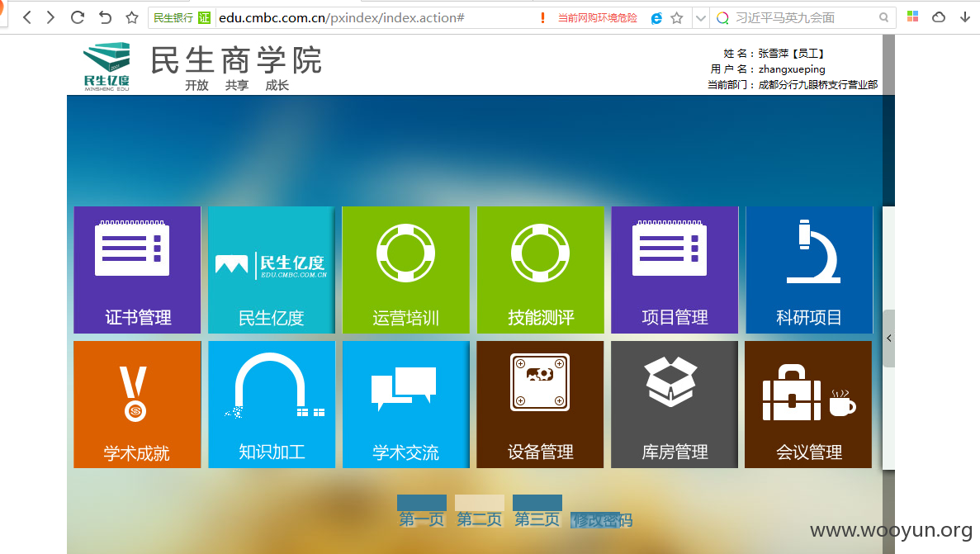Screen dimensions: 980x554
Task: Click the 民生银行 证 site certificate badge
Action: (x=182, y=17)
